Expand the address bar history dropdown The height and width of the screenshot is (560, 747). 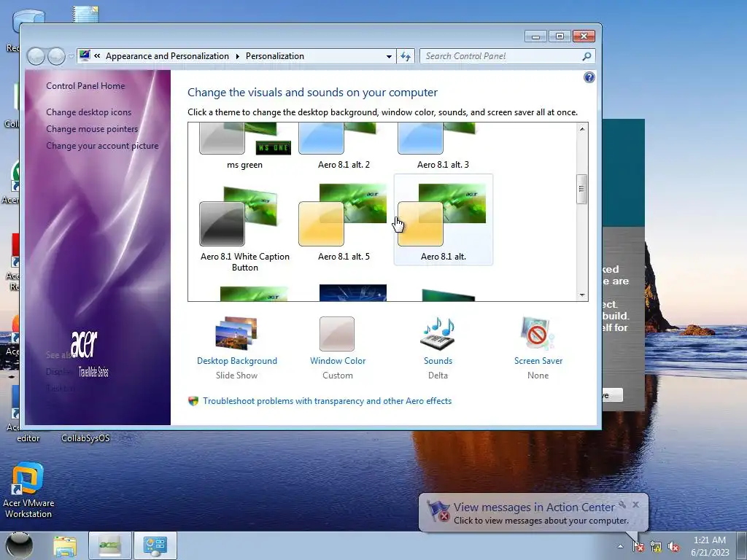pyautogui.click(x=389, y=56)
